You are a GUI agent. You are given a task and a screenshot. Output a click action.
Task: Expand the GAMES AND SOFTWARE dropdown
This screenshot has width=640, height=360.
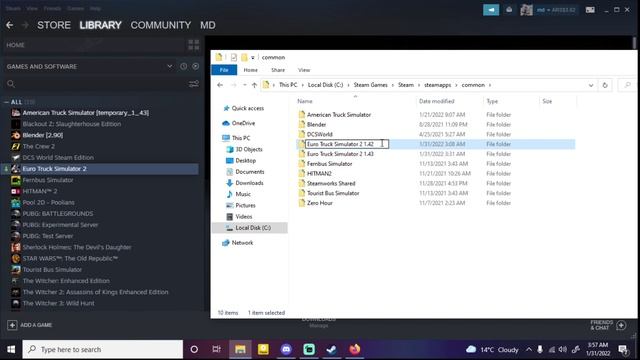tap(170, 66)
